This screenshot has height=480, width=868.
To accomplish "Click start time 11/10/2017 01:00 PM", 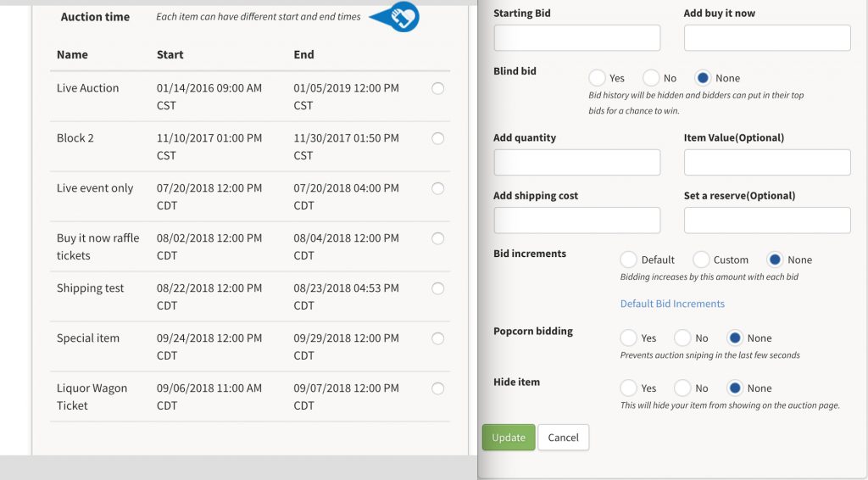I will (x=209, y=138).
